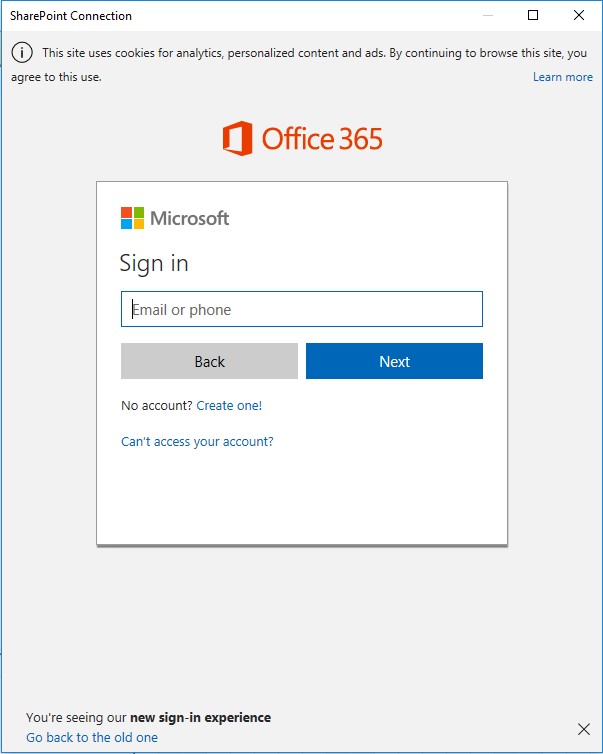Maximize the SharePoint Connection window
The height and width of the screenshot is (754, 603).
533,15
